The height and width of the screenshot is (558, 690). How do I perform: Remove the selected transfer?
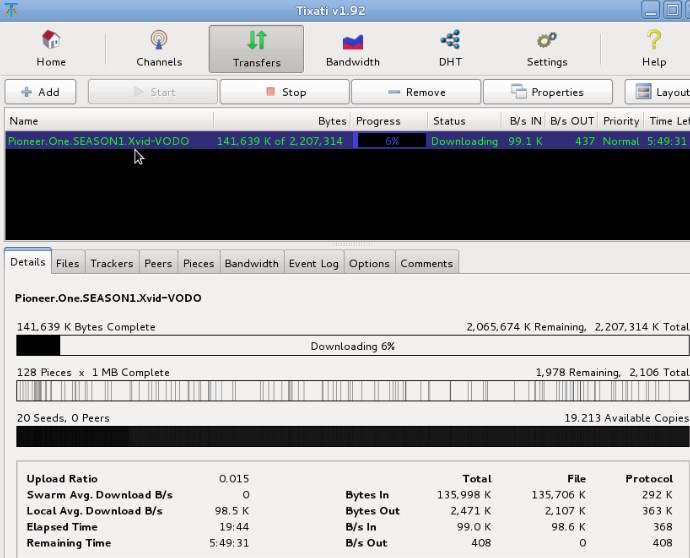coord(415,92)
